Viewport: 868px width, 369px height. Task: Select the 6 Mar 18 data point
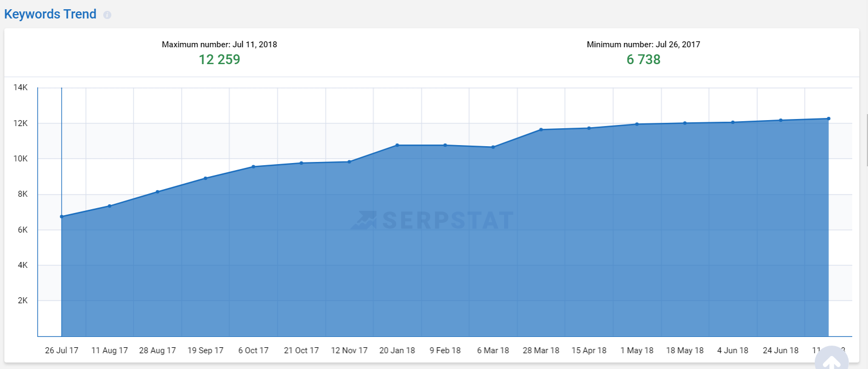[x=493, y=147]
